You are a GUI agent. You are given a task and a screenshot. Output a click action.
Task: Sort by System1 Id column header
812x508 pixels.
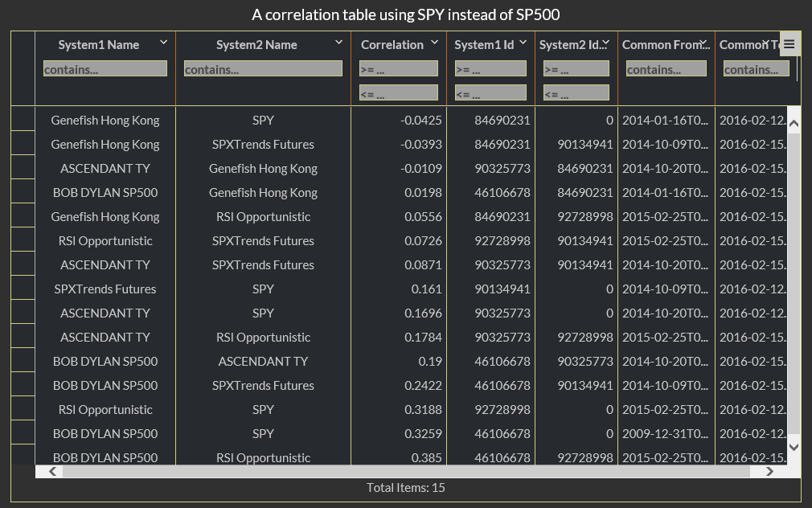coord(484,45)
